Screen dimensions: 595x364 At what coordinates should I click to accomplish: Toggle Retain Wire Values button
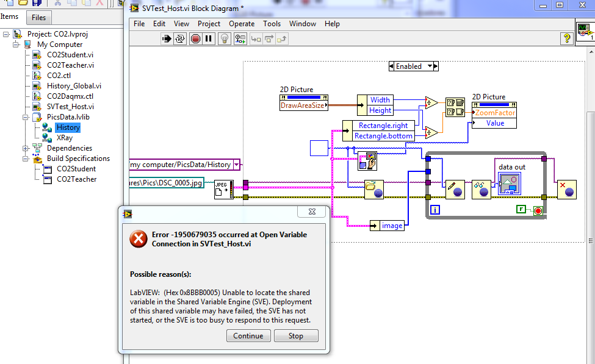[x=240, y=38]
